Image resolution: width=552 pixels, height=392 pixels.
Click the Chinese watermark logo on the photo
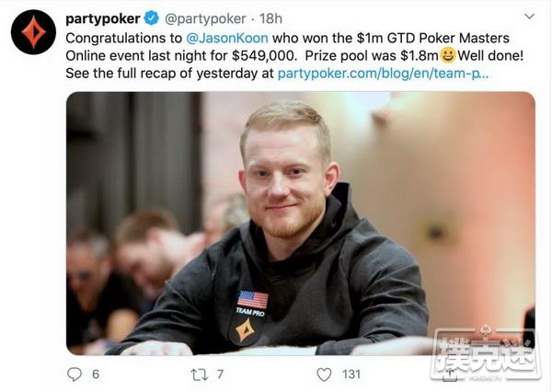point(486,354)
